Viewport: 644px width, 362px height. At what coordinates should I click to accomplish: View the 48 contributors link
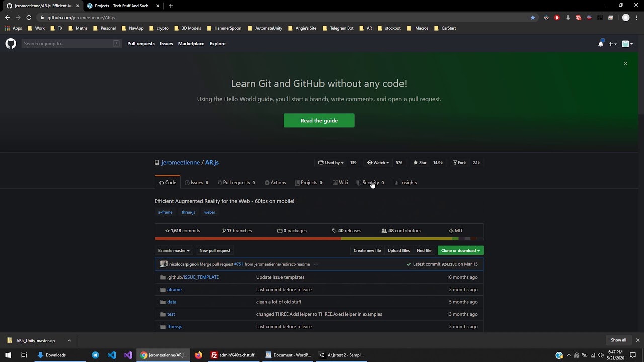point(401,231)
